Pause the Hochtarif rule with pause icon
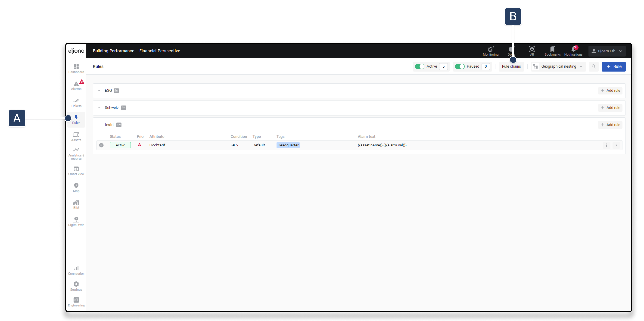Screen dimensions: 644x321 click(x=101, y=145)
